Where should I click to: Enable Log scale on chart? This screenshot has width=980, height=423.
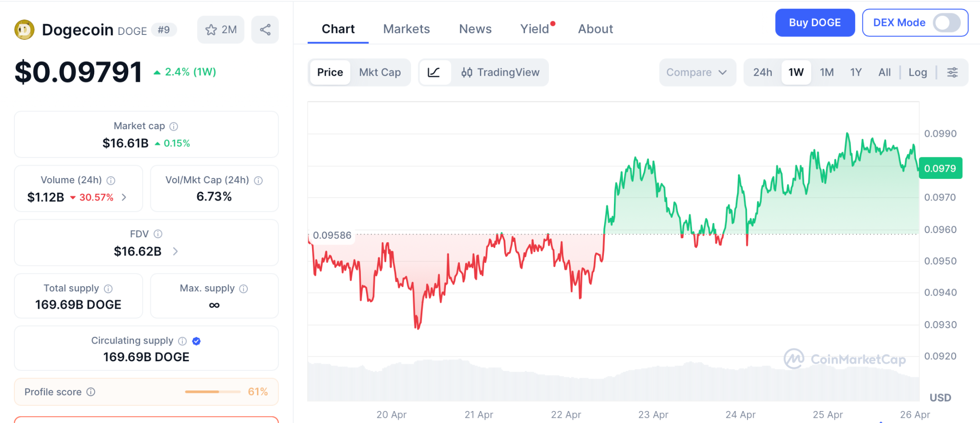(917, 72)
